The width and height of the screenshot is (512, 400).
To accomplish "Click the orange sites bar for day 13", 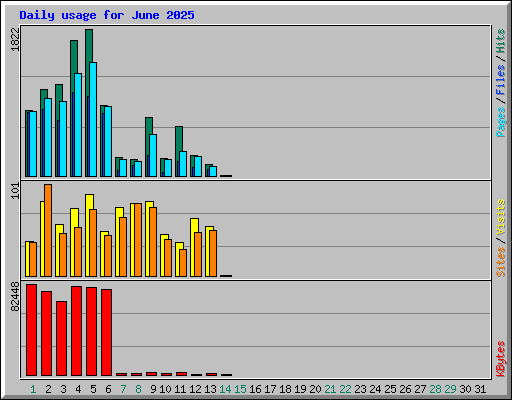I will click(x=213, y=253).
